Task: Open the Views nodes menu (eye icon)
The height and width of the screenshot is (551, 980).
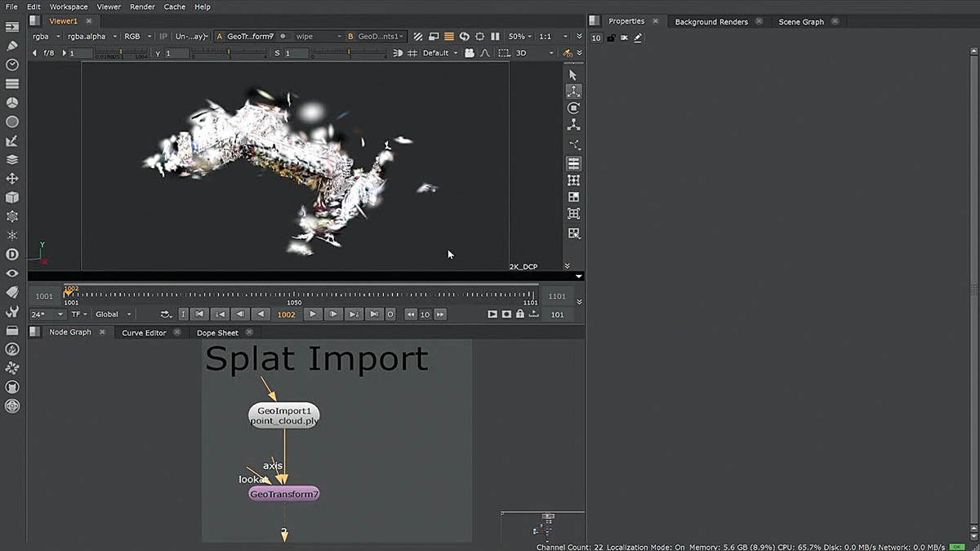Action: pos(12,273)
